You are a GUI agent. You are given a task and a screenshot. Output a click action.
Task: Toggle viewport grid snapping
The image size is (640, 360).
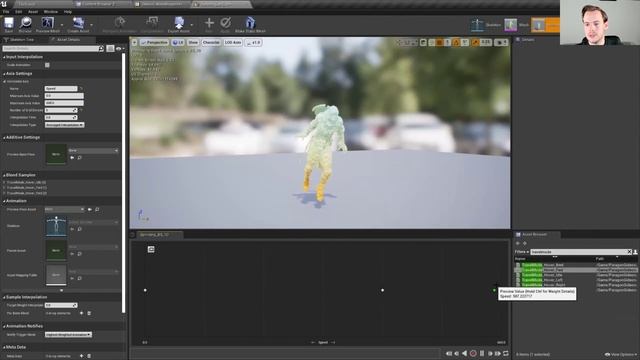pyautogui.click(x=439, y=42)
